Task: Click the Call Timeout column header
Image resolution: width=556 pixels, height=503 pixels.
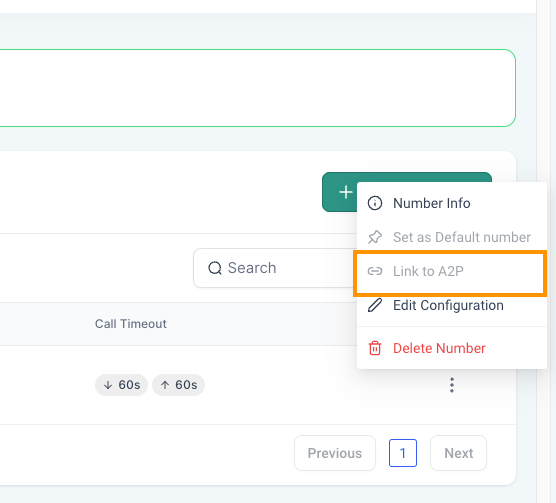Action: click(131, 324)
